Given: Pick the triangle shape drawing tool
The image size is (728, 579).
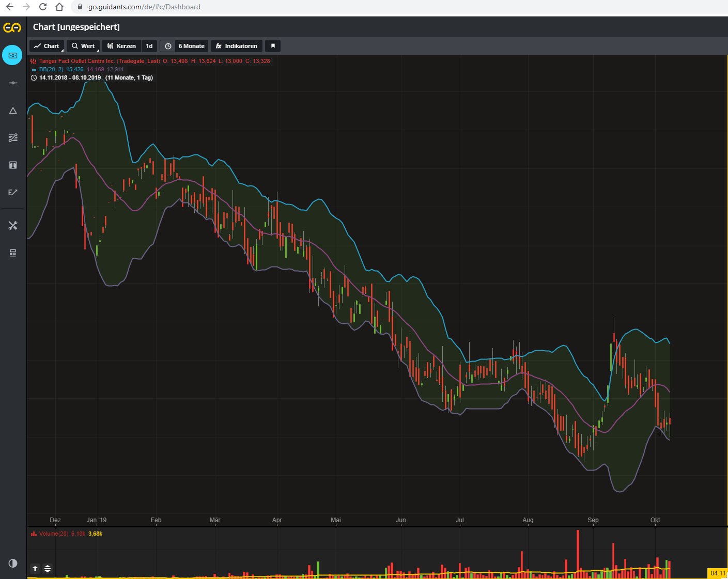Looking at the screenshot, I should tap(13, 111).
